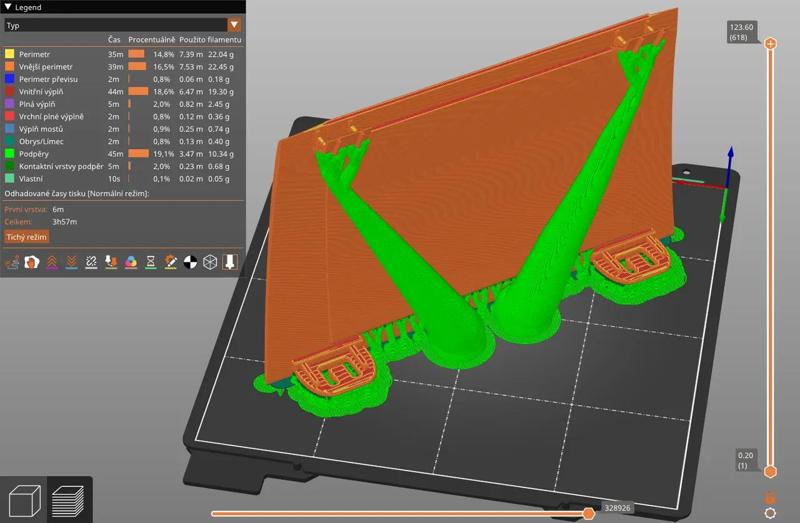
Task: Click total print time 3h57m
Action: (65, 222)
